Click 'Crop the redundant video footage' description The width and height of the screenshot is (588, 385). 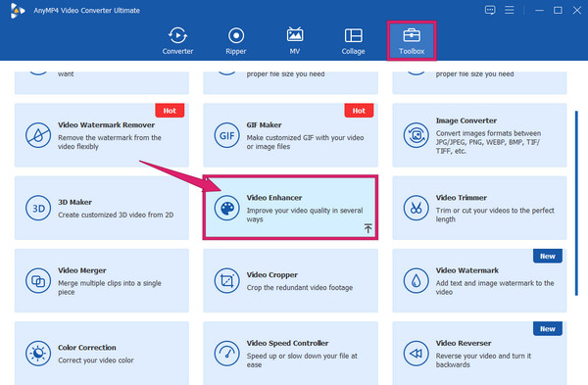click(300, 288)
